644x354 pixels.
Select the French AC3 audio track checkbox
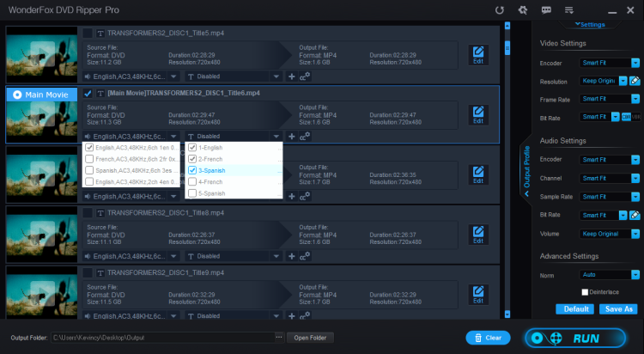tap(89, 159)
